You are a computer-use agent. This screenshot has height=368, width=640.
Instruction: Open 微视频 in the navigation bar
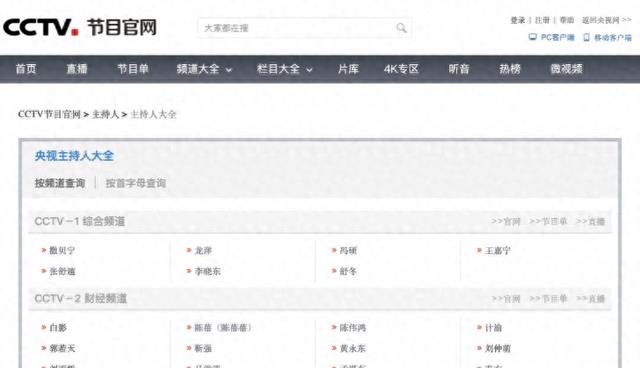[567, 69]
